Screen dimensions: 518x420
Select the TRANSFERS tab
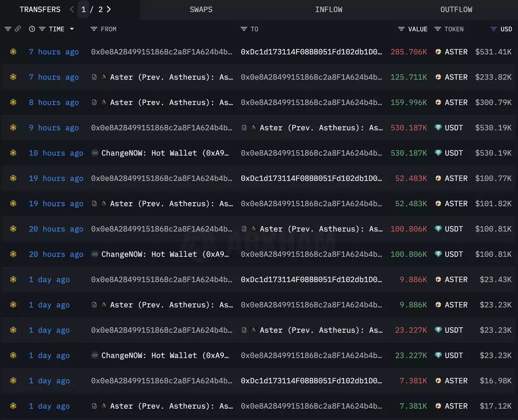coord(40,9)
